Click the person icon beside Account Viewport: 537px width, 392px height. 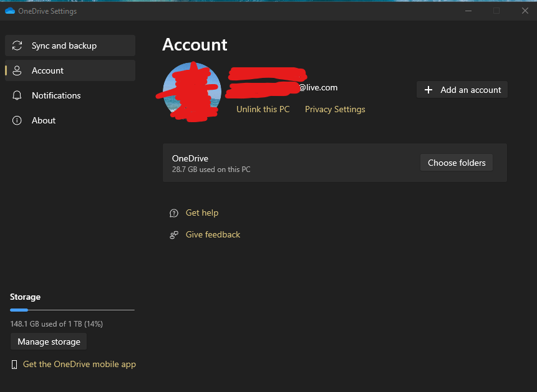(17, 70)
